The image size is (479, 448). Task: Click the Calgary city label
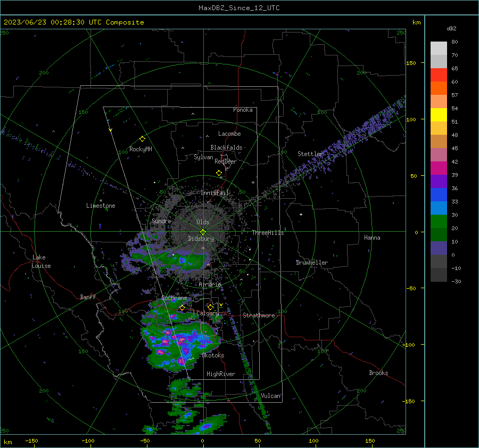[x=208, y=313]
